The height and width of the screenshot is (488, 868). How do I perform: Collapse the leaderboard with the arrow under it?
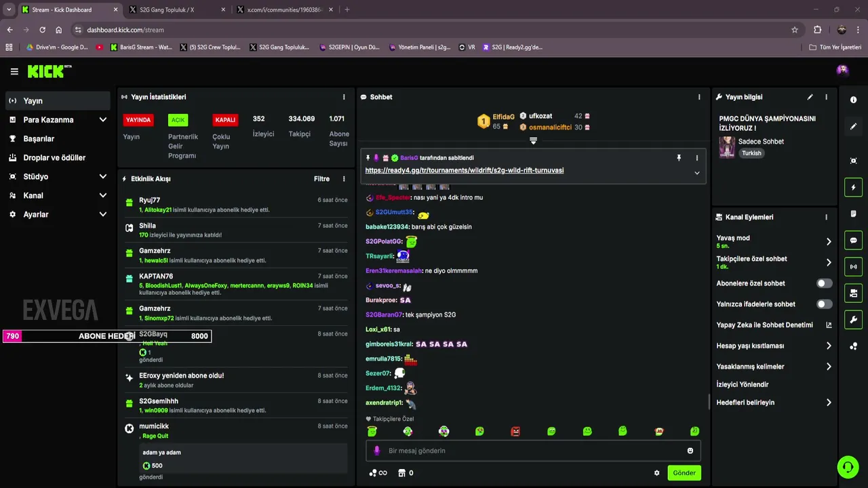point(533,141)
